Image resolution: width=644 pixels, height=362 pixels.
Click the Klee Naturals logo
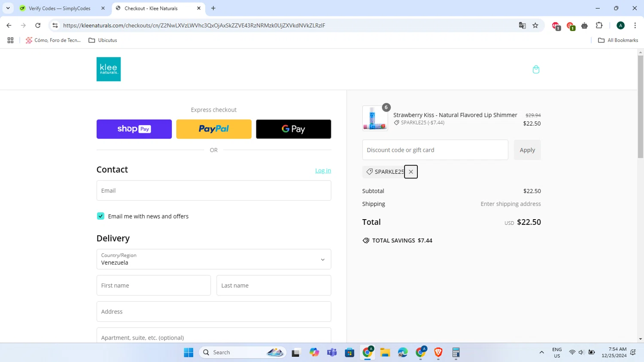109,69
